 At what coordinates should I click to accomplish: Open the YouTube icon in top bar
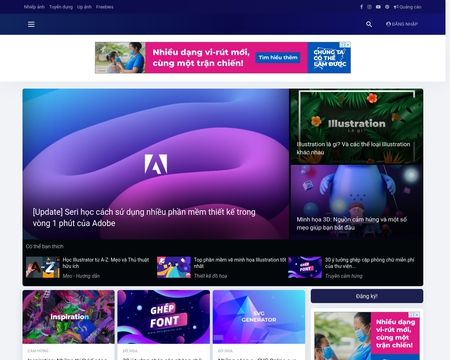click(x=378, y=7)
